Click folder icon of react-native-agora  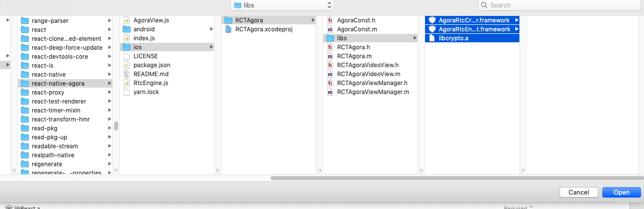[25, 84]
